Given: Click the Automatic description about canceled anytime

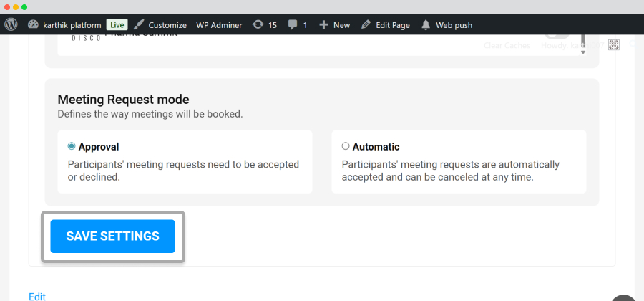Looking at the screenshot, I should (451, 171).
